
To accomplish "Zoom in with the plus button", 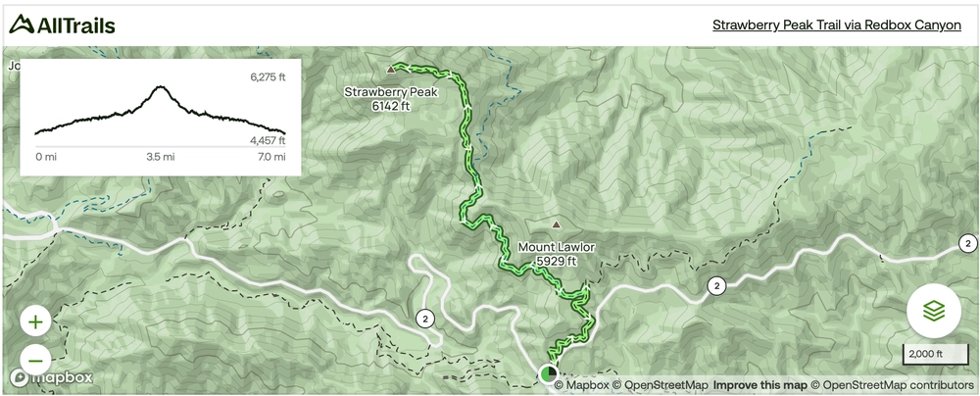I will point(35,322).
